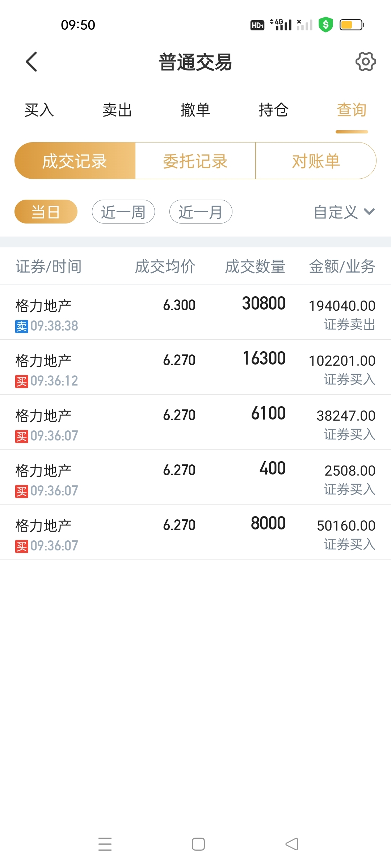Open the 16300 shares buy record
391x868 pixels.
click(195, 367)
